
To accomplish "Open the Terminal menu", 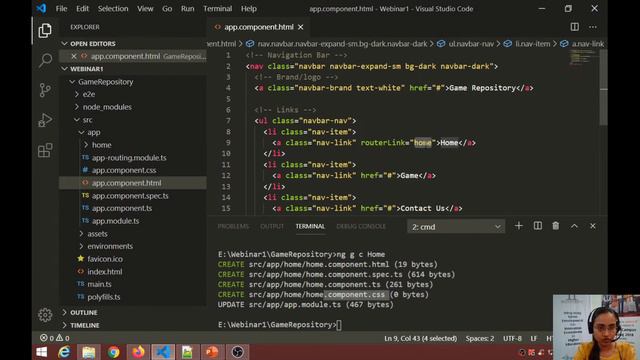I will tap(218, 9).
